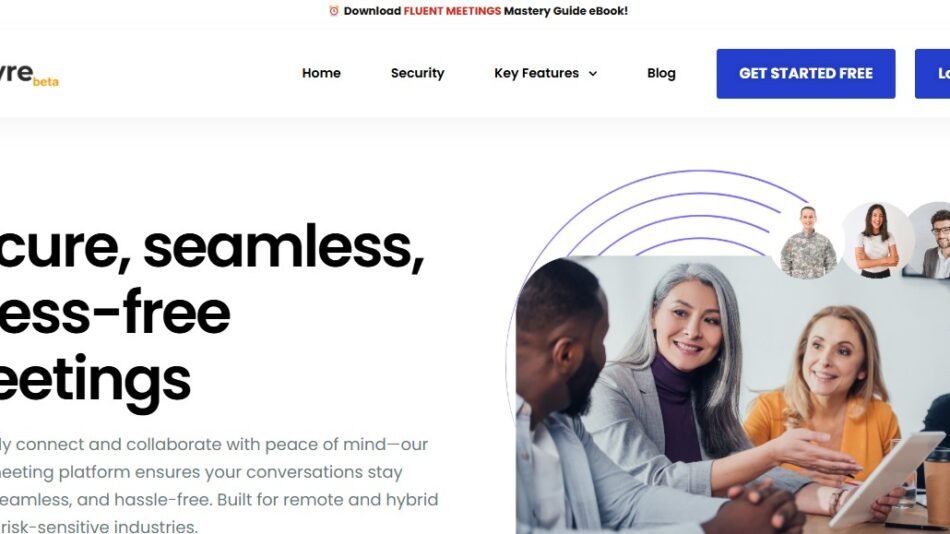Expand the Key Features dropdown chevron
The image size is (950, 534).
point(593,73)
